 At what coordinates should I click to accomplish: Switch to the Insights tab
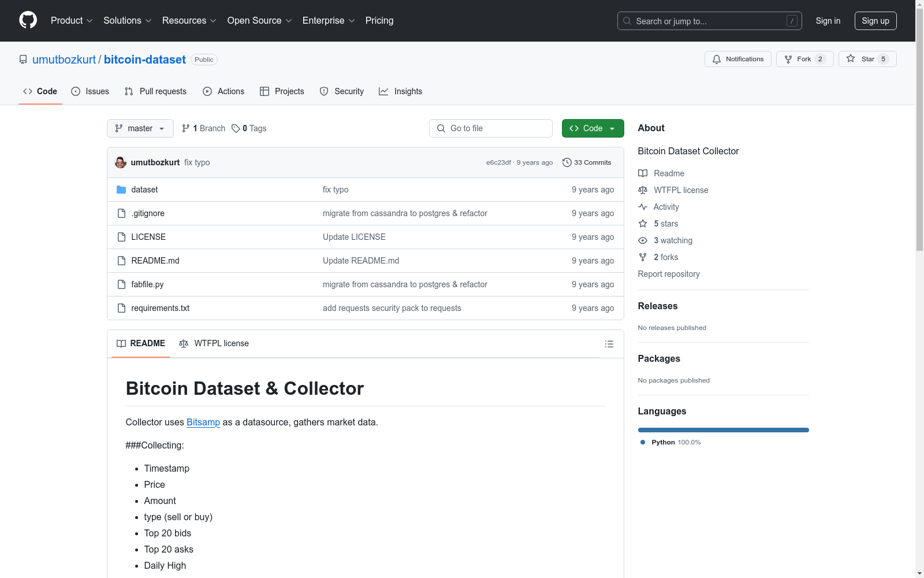coord(400,91)
